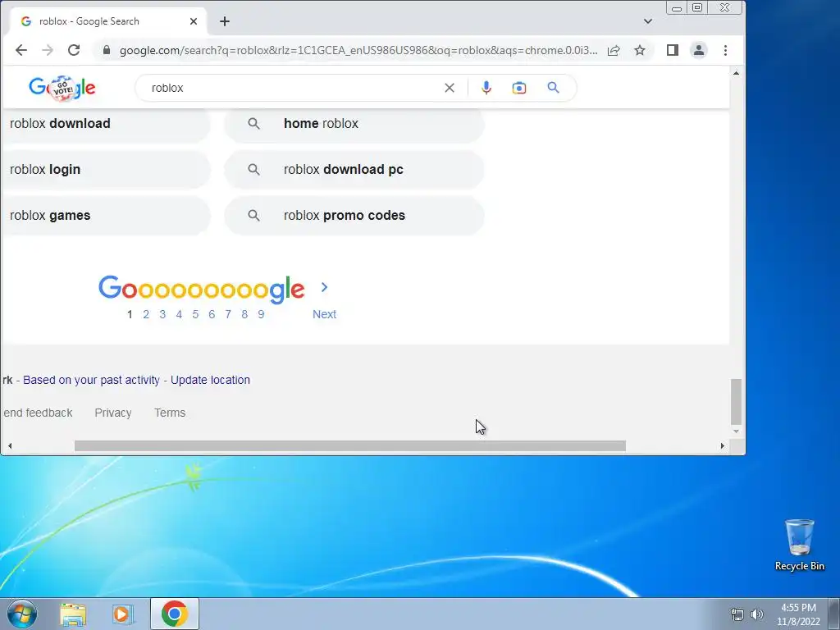The image size is (840, 630).
Task: Expand the tab search chevron
Action: (648, 21)
